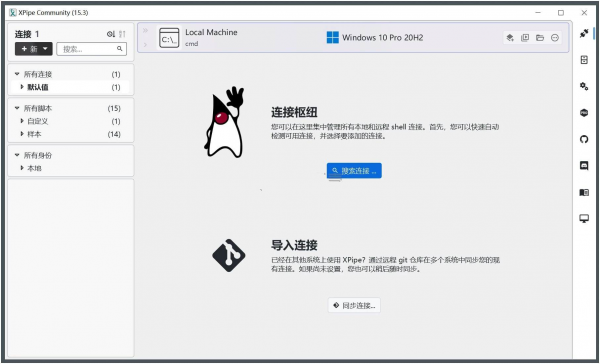Open the file browser sidebar icon
This screenshot has width=600, height=364.
tap(584, 60)
